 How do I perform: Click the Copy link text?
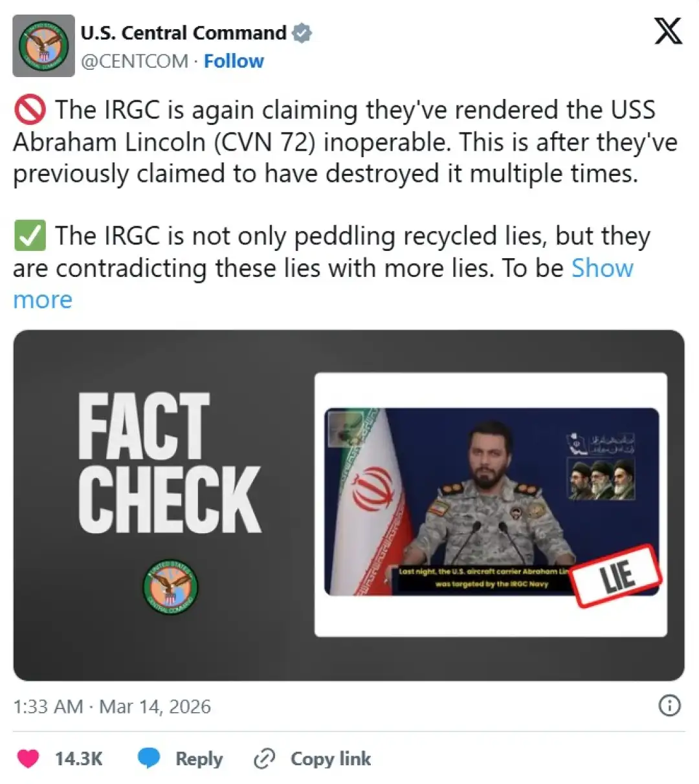point(331,758)
